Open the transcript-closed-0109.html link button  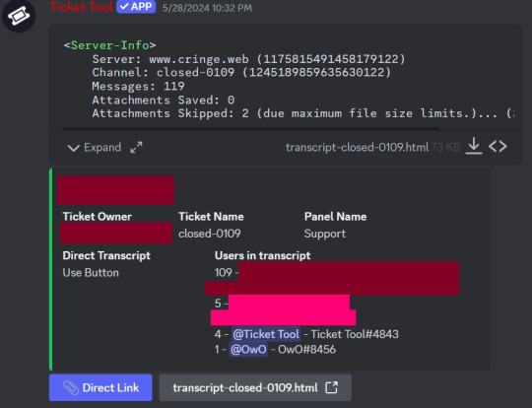[255, 387]
